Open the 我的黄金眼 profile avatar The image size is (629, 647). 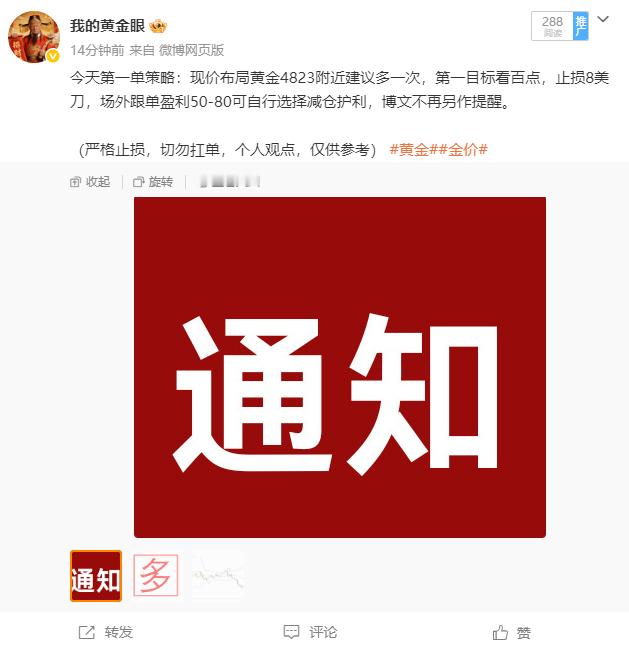[x=34, y=37]
